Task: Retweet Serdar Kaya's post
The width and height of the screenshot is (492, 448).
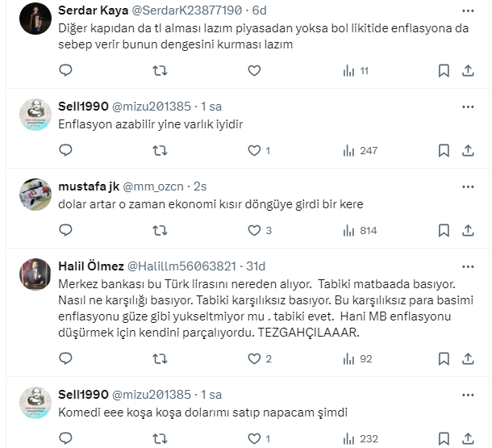Action: point(161,71)
